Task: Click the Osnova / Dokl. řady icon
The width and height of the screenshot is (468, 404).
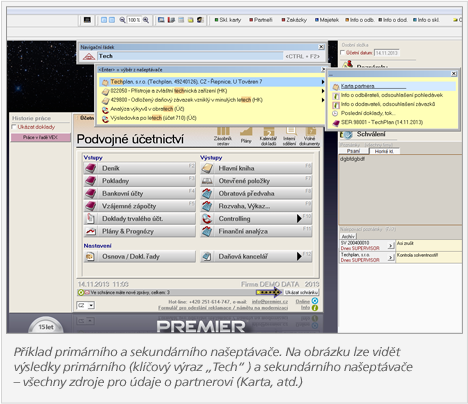Action: 90,256
